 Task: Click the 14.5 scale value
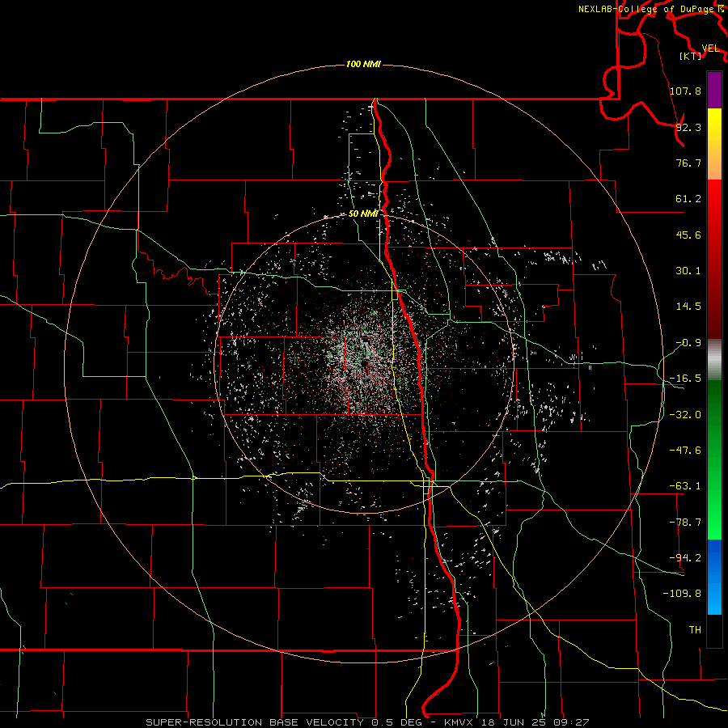click(x=688, y=307)
